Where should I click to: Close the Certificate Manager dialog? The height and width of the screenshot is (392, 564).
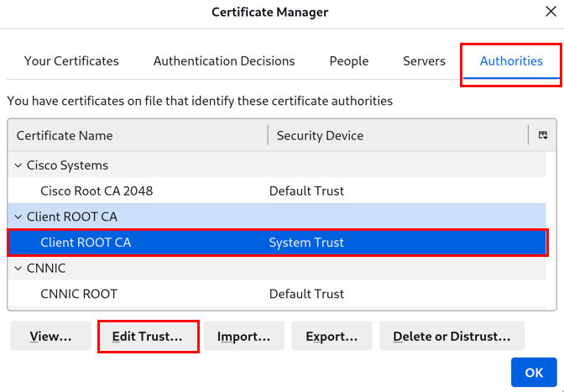550,12
